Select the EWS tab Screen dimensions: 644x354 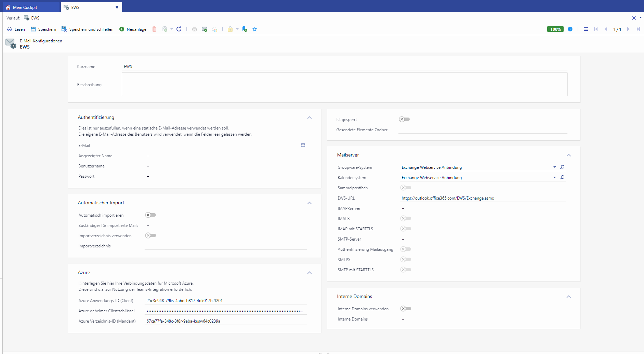tap(75, 7)
